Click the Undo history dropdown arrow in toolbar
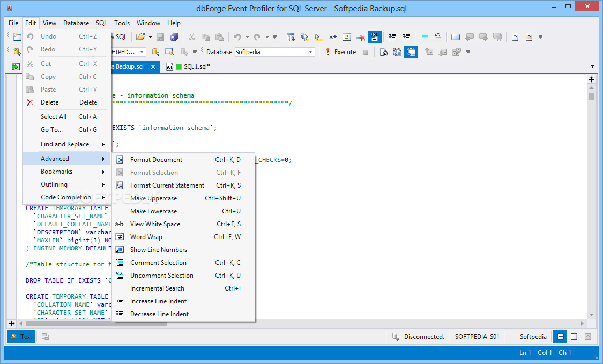This screenshot has height=364, width=603. coord(247,38)
